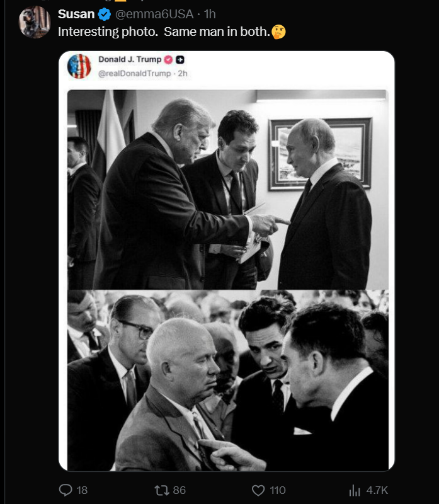The height and width of the screenshot is (504, 439).
Task: Click the pink verified badge in screenshot
Action: (x=169, y=60)
